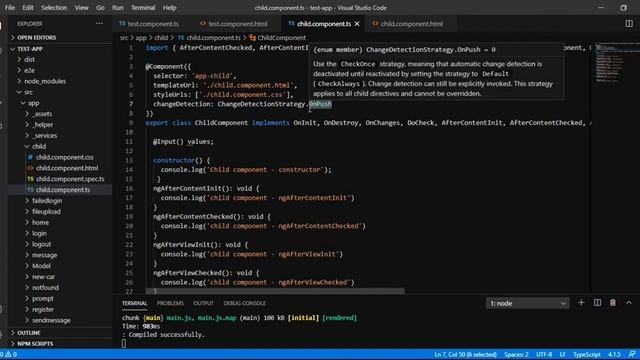Expand the home folder

coord(60,222)
